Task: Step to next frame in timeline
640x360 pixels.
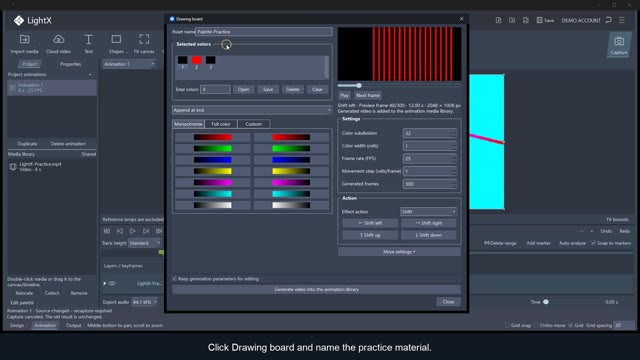Action: 146,231
